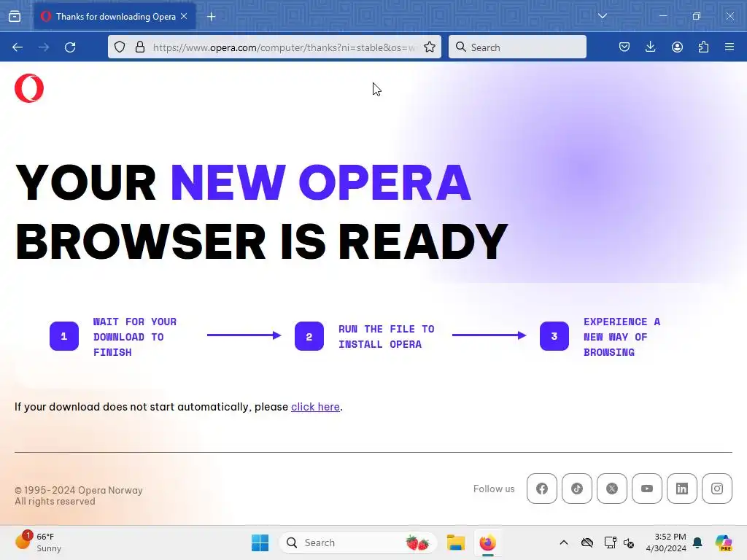Open a new tab with plus button
Screen dimensions: 747x560
pyautogui.click(x=212, y=17)
